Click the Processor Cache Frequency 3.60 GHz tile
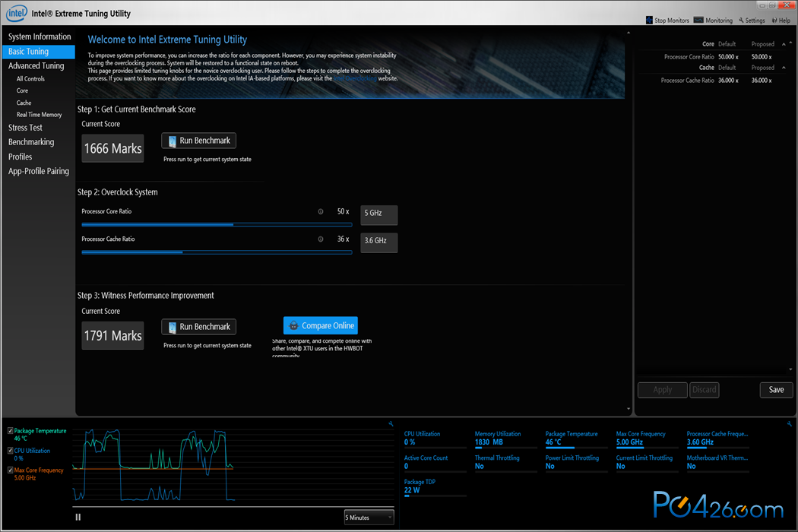 (717, 439)
